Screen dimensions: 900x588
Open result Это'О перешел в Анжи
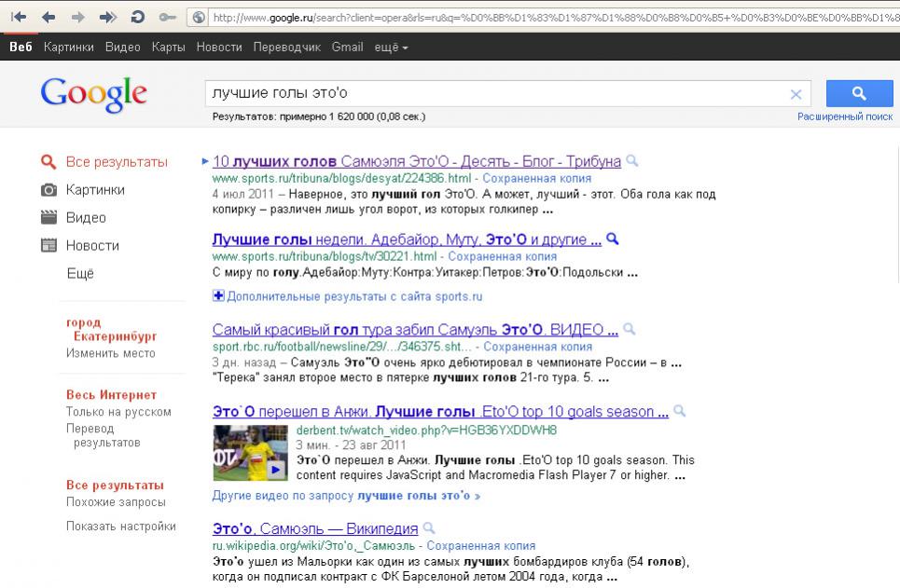pos(440,412)
